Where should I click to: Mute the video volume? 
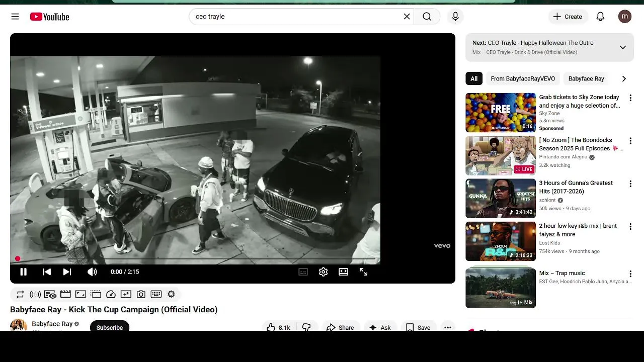coord(92,271)
